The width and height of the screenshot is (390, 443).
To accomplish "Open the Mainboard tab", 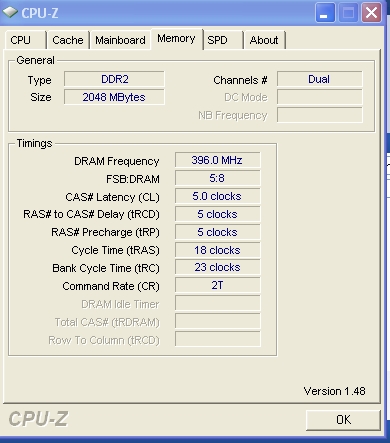I will pos(120,40).
